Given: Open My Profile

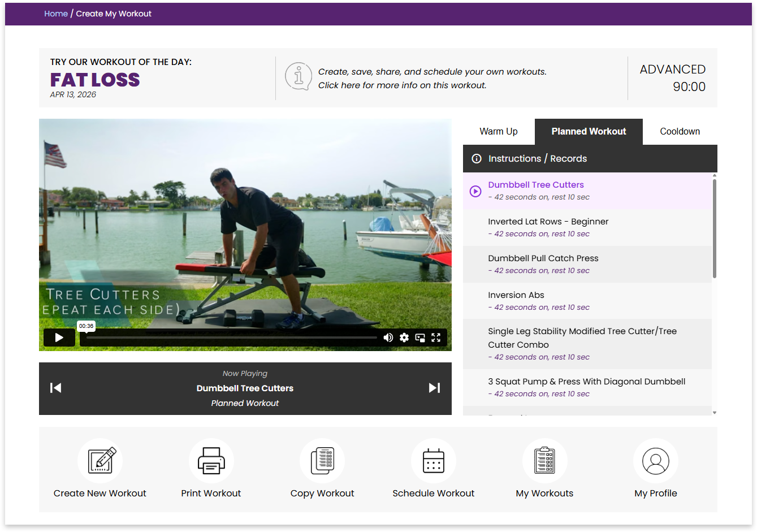Looking at the screenshot, I should click(x=655, y=461).
